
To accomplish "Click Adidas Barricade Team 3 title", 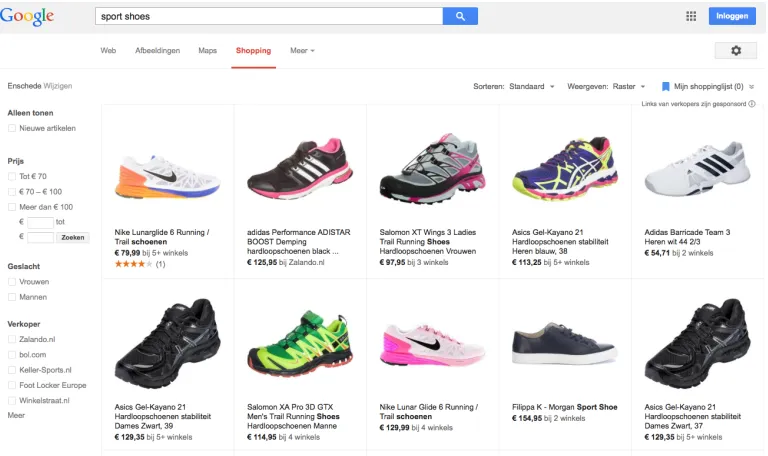I will pyautogui.click(x=687, y=237).
